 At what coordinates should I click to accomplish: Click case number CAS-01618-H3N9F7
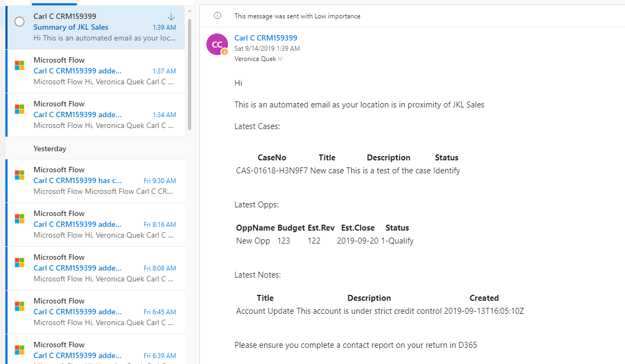pos(272,171)
